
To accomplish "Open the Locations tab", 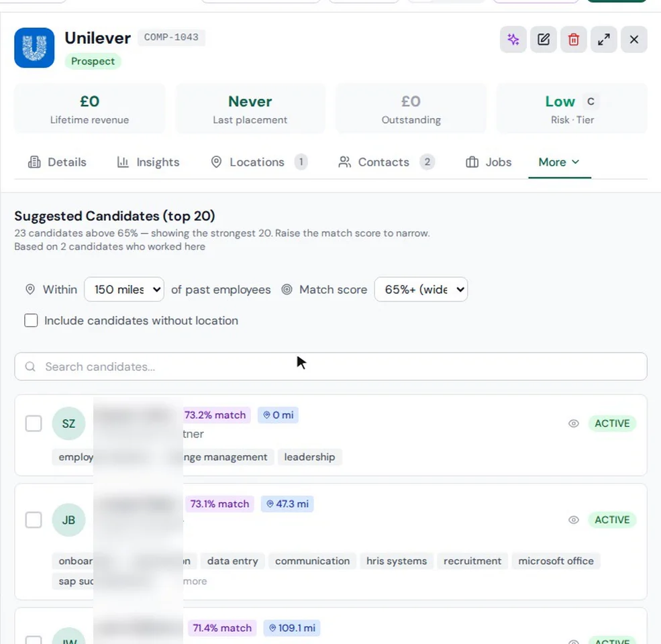I will click(x=259, y=162).
